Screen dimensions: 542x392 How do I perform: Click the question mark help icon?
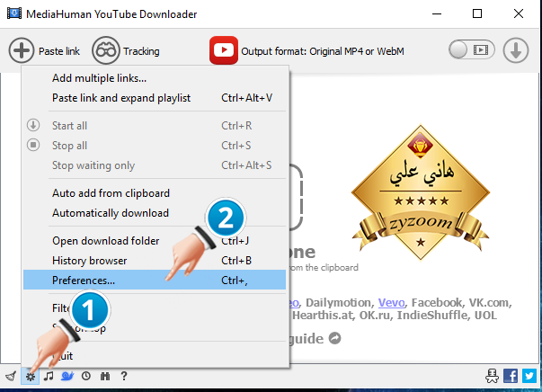click(124, 376)
